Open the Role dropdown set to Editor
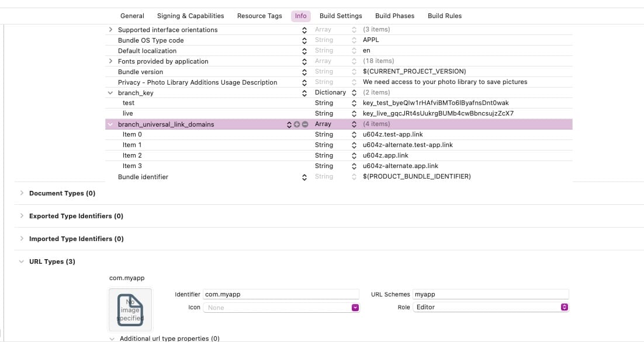The height and width of the screenshot is (342, 644). click(x=491, y=307)
